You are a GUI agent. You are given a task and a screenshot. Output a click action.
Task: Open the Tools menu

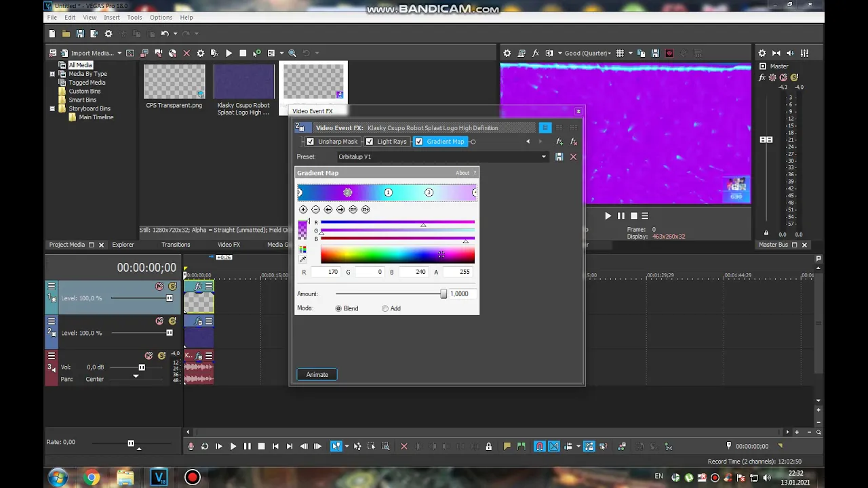point(135,17)
